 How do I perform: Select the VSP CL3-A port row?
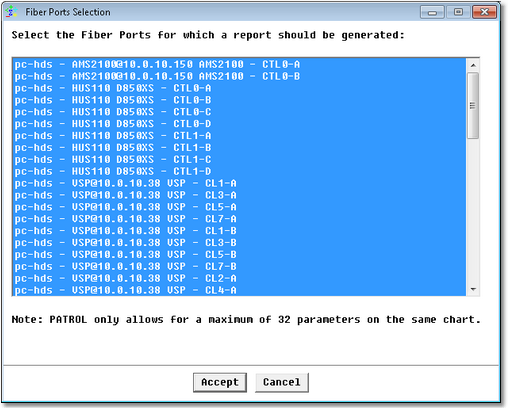click(239, 195)
